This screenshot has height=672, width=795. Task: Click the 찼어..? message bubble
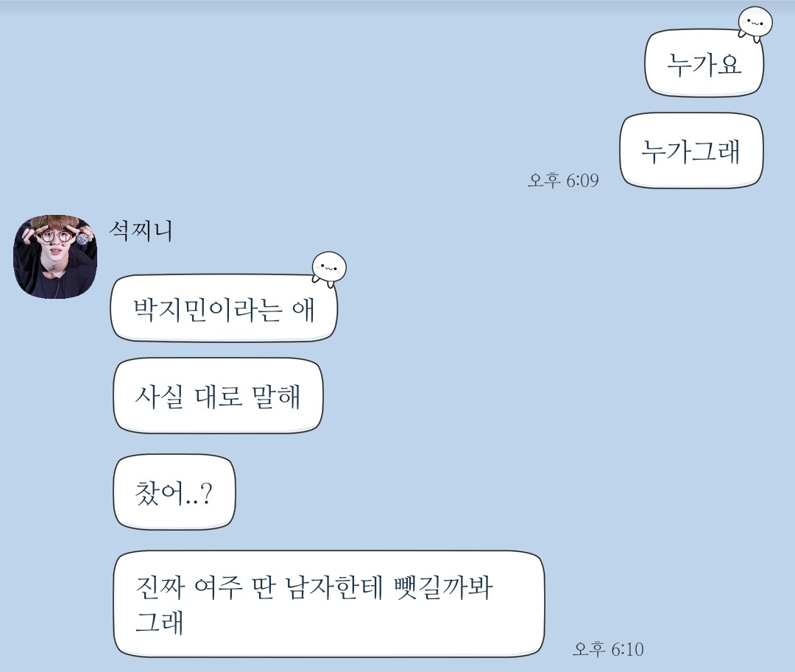tap(174, 492)
